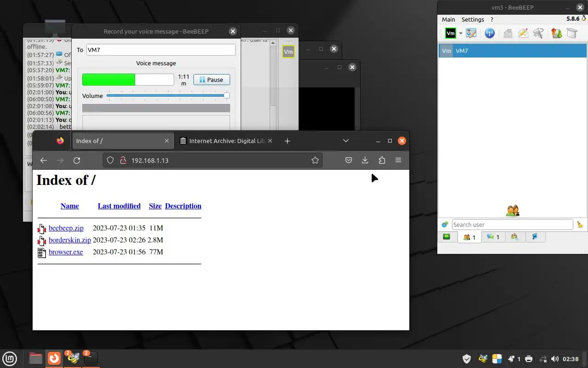Image resolution: width=588 pixels, height=368 pixels.
Task: Click the Search user field
Action: coord(512,224)
